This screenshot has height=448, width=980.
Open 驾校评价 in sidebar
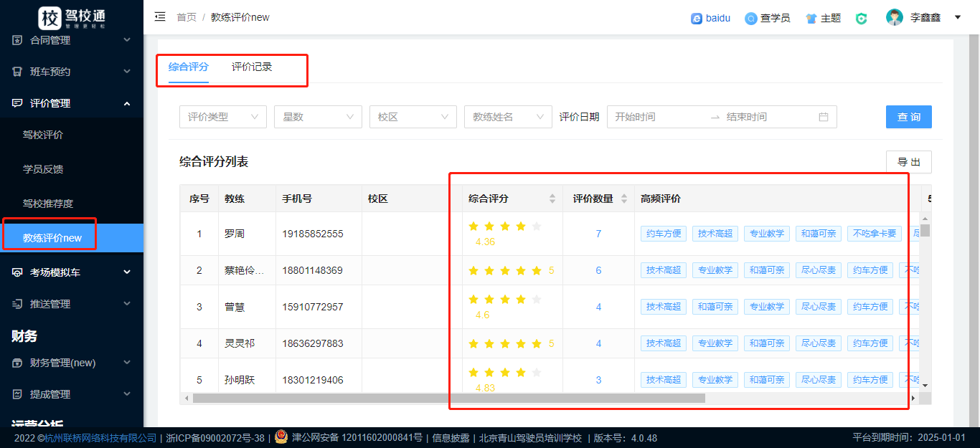[x=43, y=135]
